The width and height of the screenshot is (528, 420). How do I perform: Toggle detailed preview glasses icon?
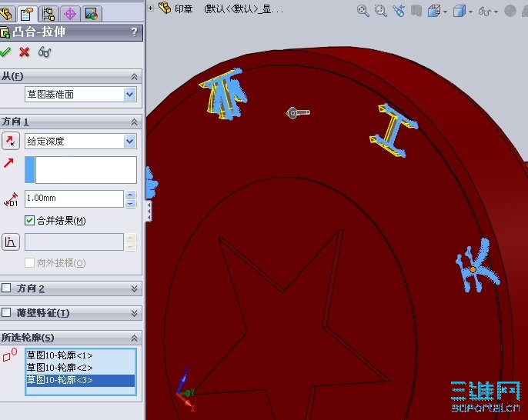click(45, 52)
